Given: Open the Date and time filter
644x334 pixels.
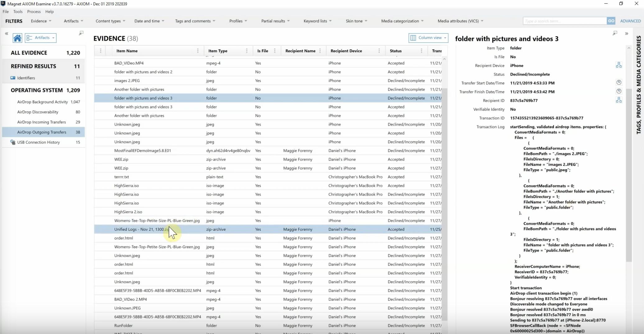Looking at the screenshot, I should [149, 21].
